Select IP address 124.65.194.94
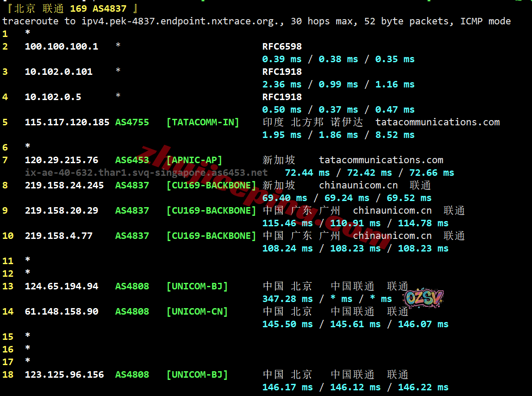The image size is (532, 396). click(61, 286)
